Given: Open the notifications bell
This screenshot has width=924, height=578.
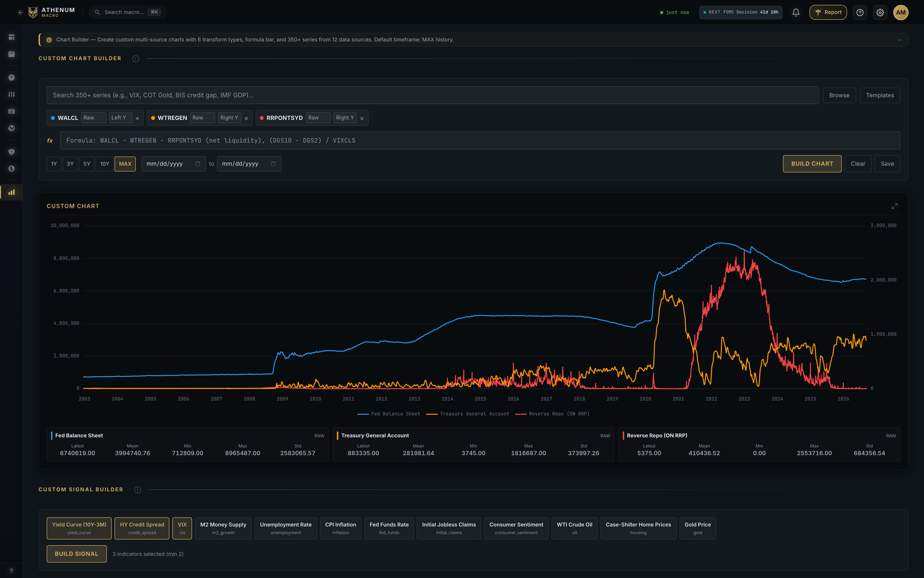Looking at the screenshot, I should point(796,12).
